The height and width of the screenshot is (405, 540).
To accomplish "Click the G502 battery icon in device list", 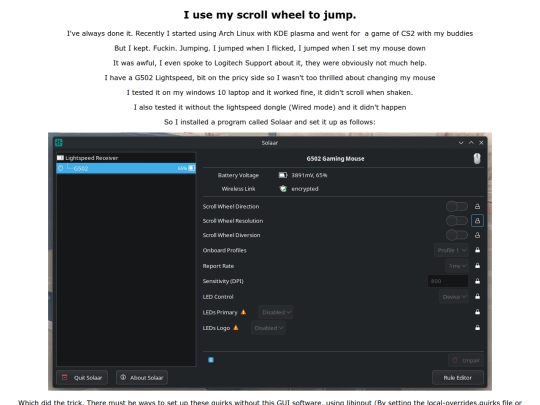I will [191, 168].
